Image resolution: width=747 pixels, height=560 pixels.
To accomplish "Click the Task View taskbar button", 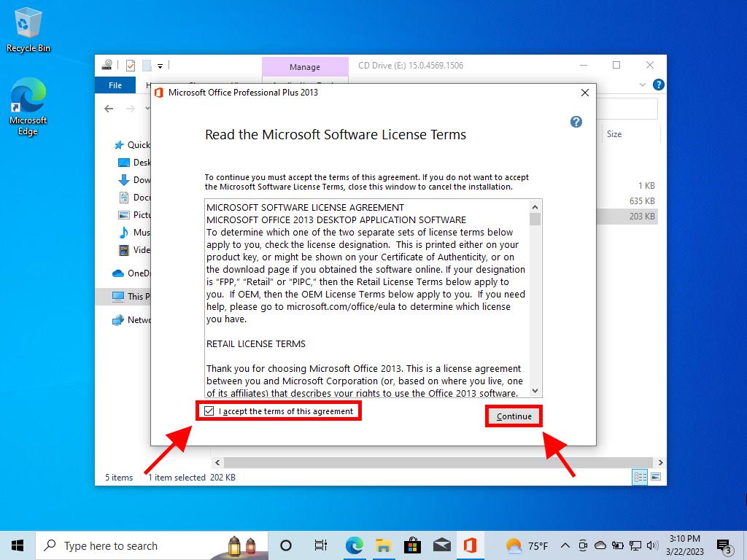I will coord(320,545).
